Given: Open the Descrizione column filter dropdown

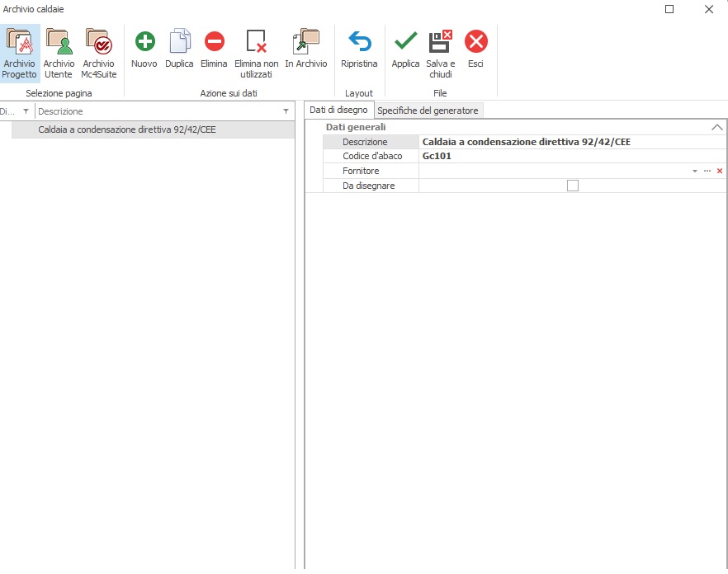Looking at the screenshot, I should pos(286,111).
